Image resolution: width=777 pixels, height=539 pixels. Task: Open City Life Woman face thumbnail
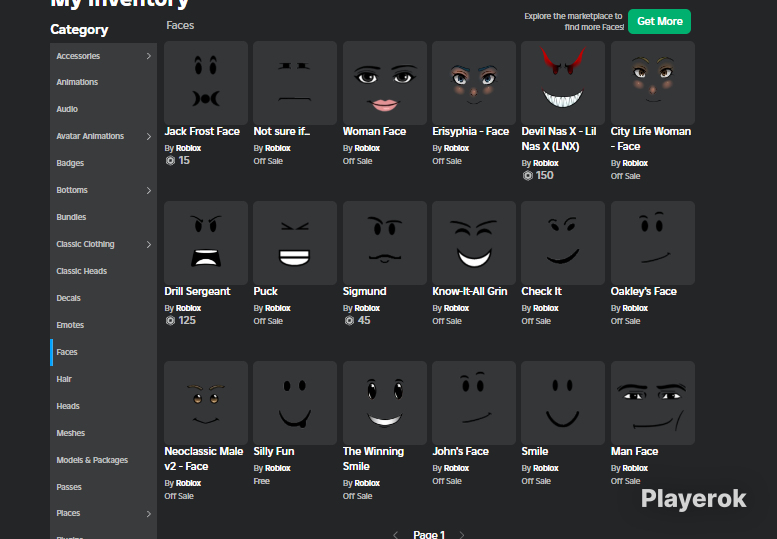[x=653, y=83]
